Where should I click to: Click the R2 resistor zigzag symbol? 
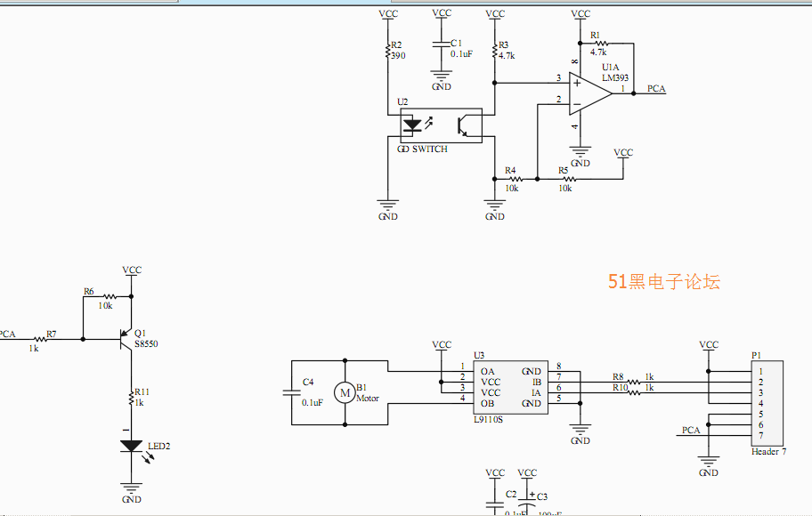(x=388, y=50)
